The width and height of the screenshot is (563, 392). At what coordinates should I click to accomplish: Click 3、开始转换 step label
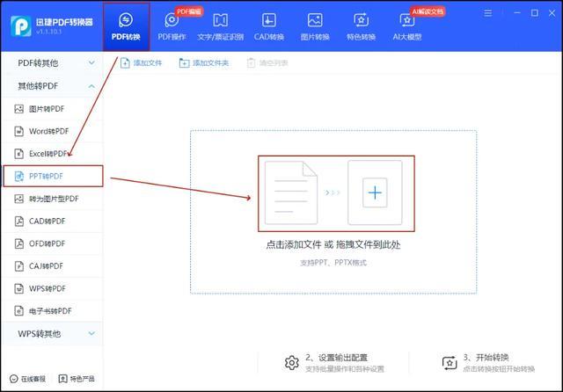[486, 358]
